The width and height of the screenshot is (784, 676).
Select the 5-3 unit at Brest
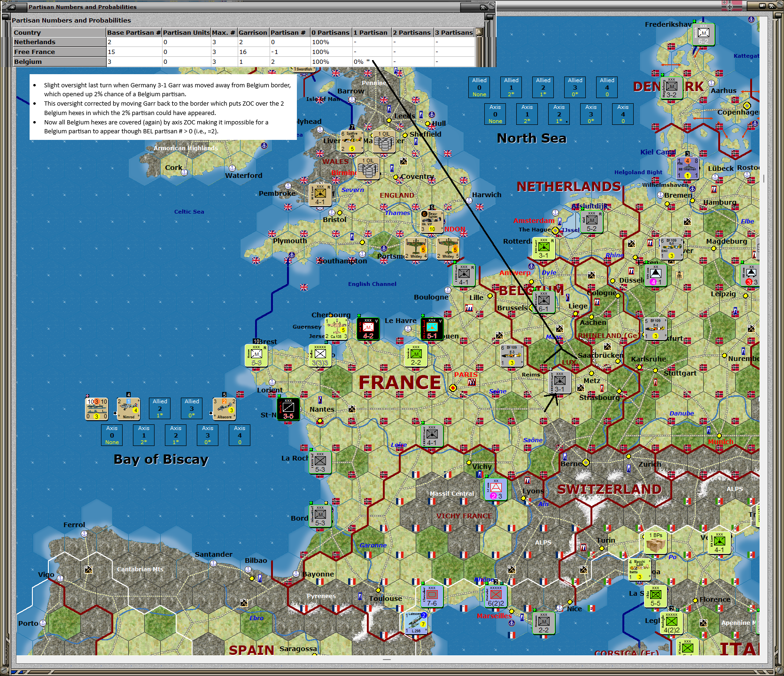256,355
